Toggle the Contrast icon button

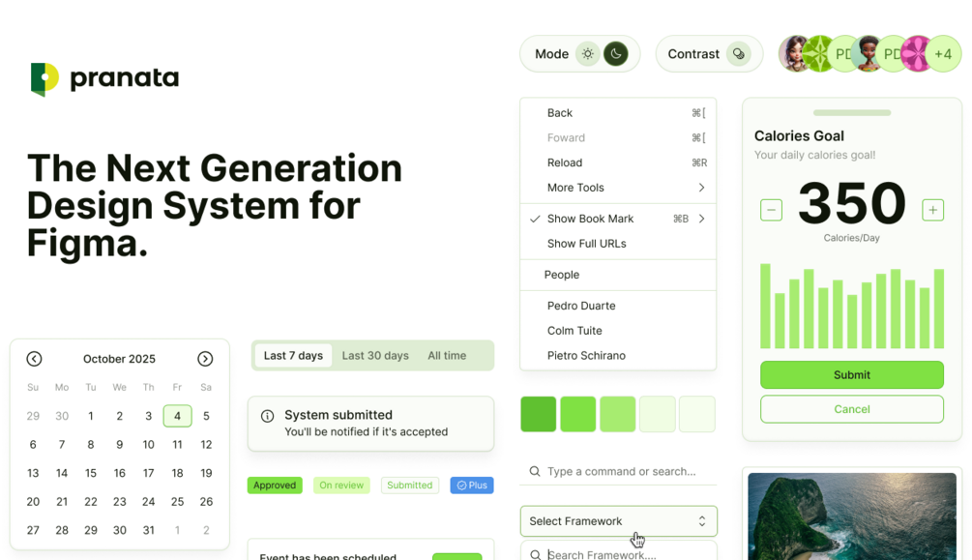click(x=738, y=54)
